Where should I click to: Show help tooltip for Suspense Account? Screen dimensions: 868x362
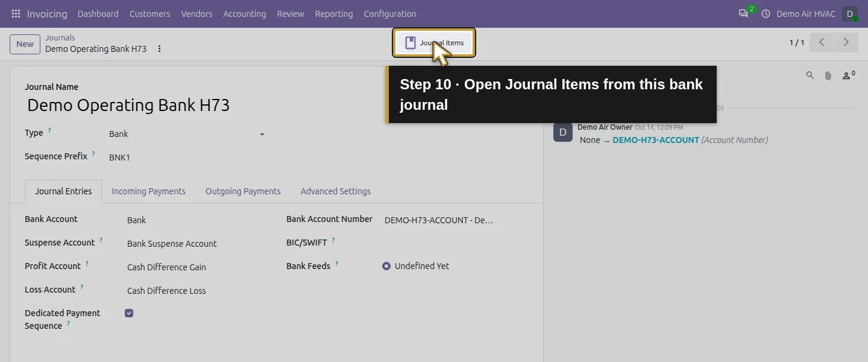tap(101, 240)
